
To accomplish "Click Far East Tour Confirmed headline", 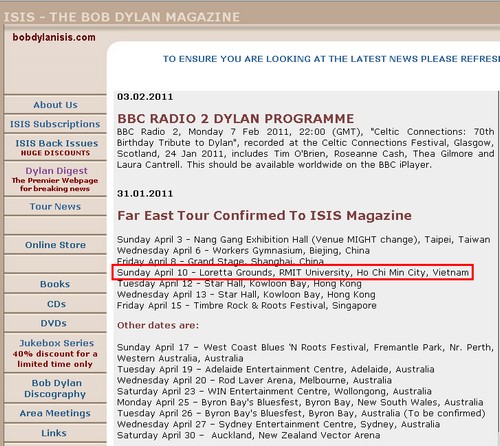I will [264, 215].
